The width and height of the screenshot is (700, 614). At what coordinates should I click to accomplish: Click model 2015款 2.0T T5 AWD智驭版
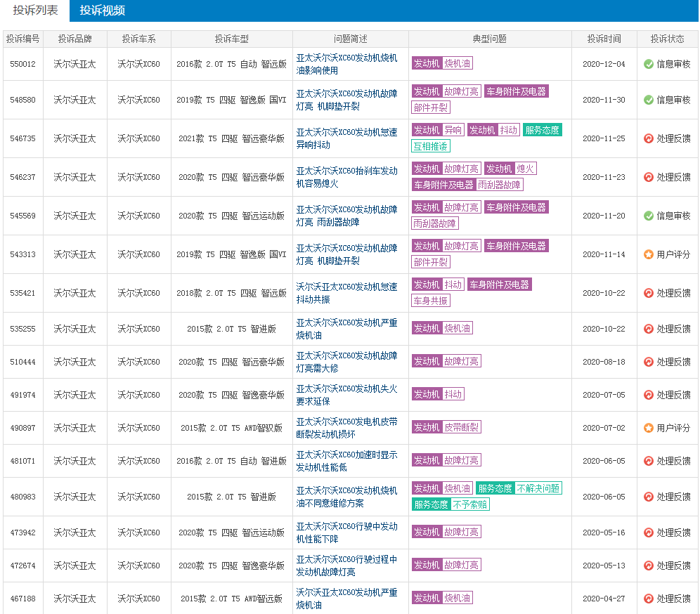pos(231,428)
